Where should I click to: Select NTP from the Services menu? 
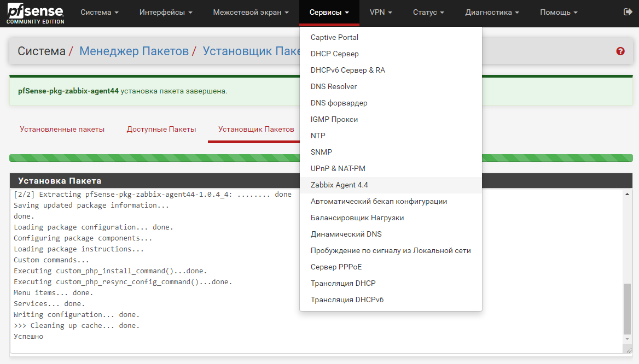pyautogui.click(x=391, y=136)
